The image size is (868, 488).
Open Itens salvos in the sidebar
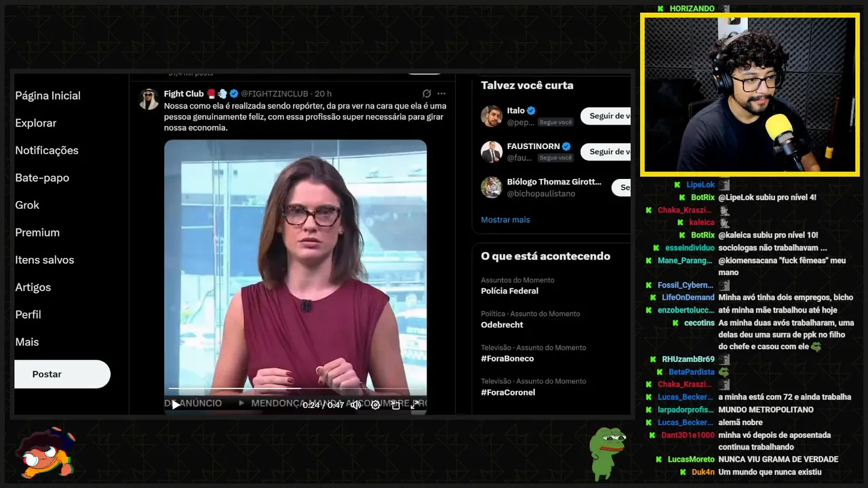pyautogui.click(x=45, y=260)
